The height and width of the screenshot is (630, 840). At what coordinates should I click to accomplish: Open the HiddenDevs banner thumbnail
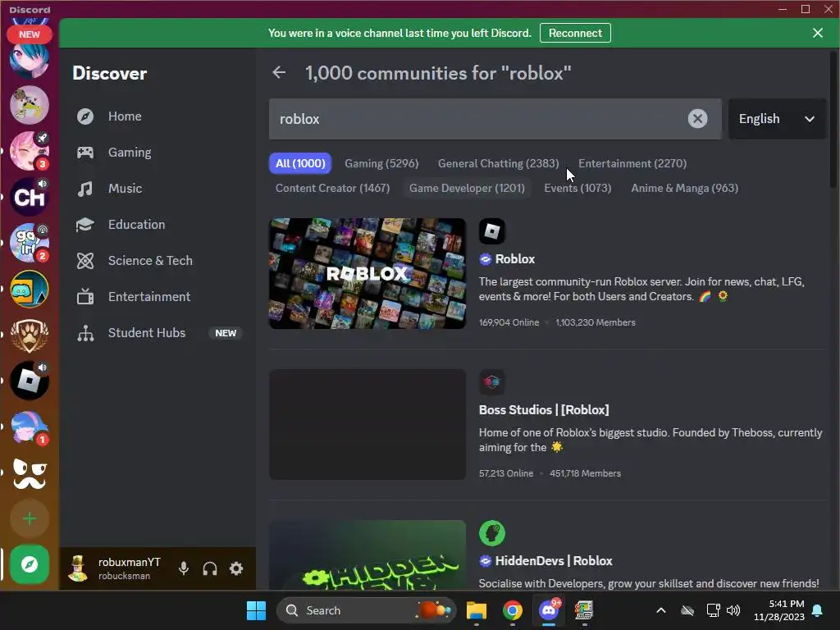coord(367,555)
